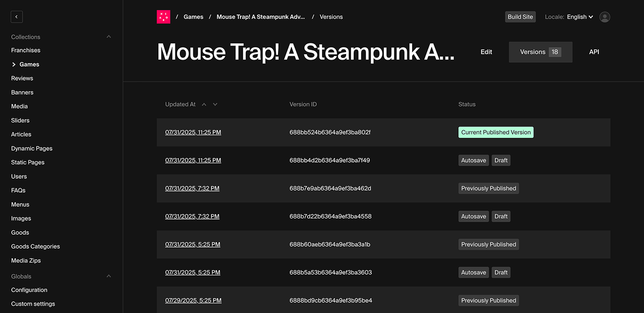Viewport: 644px width, 313px height.
Task: Click the Games breadcrumb link
Action: click(193, 17)
